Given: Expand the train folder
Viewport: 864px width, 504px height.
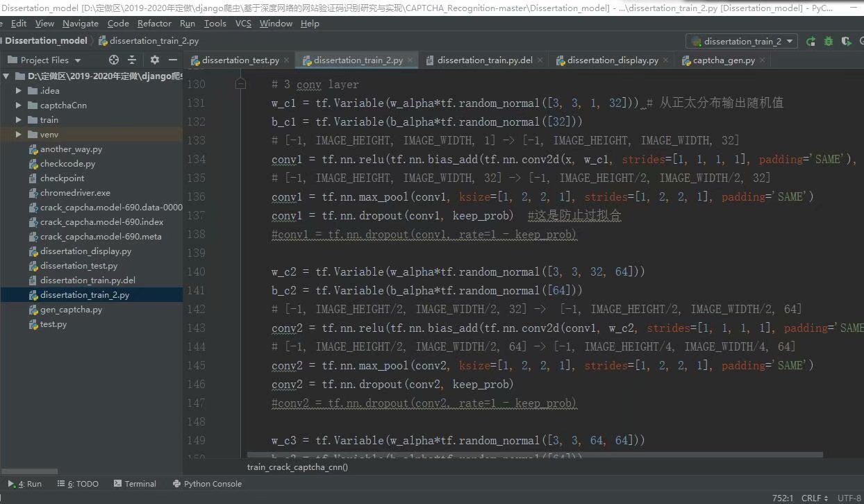Looking at the screenshot, I should pos(19,120).
